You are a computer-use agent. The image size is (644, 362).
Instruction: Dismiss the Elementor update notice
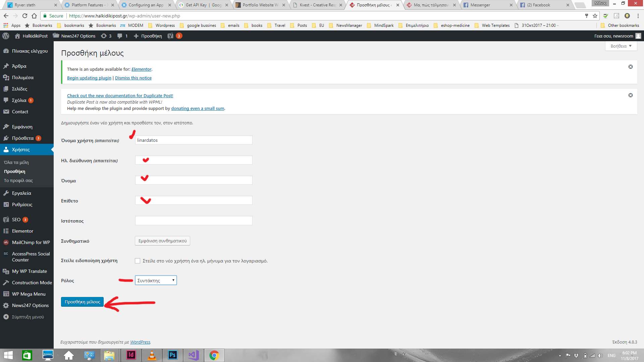click(x=631, y=67)
